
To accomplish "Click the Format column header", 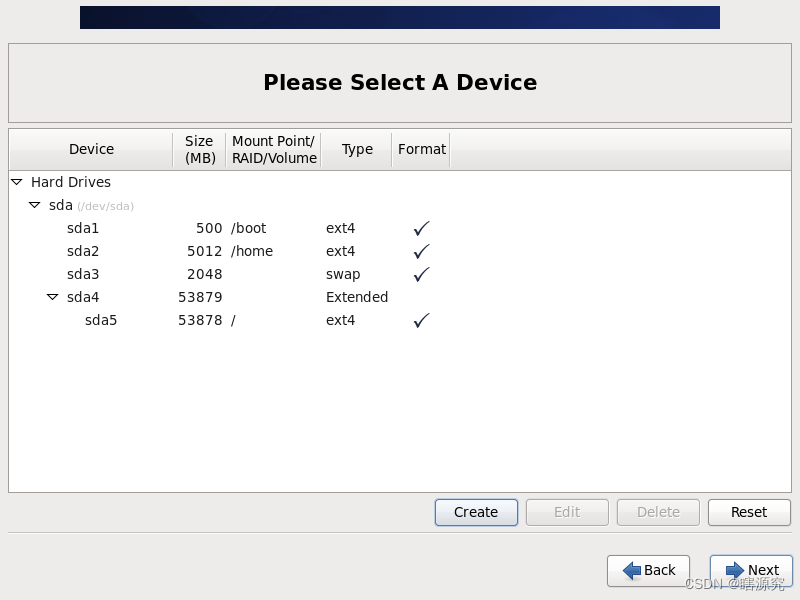I will click(421, 149).
